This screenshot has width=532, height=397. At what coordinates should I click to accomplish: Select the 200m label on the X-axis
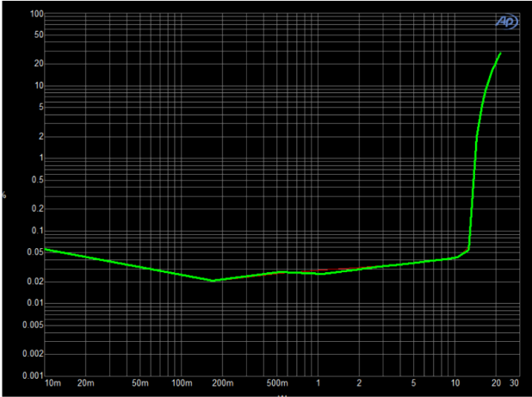point(222,381)
